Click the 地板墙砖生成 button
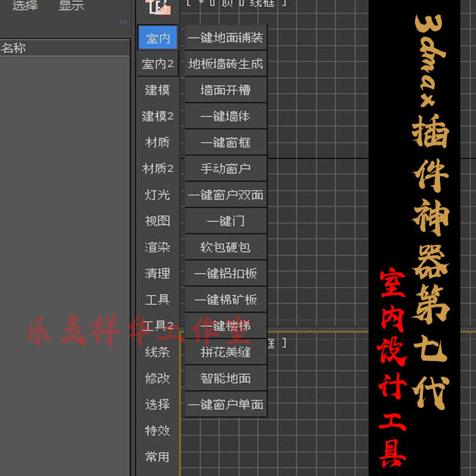The height and width of the screenshot is (476, 476). point(226,64)
